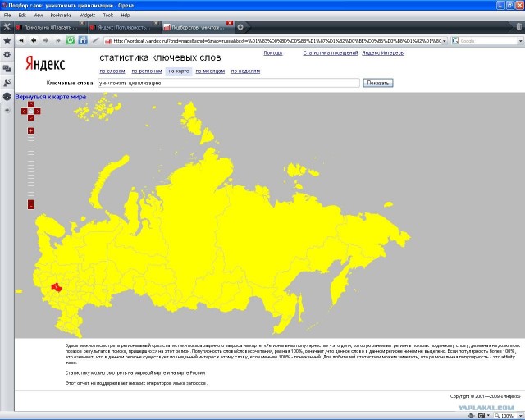525x420 pixels.
Task: Open the Opera panel toggle wrench icon
Action: [7, 27]
